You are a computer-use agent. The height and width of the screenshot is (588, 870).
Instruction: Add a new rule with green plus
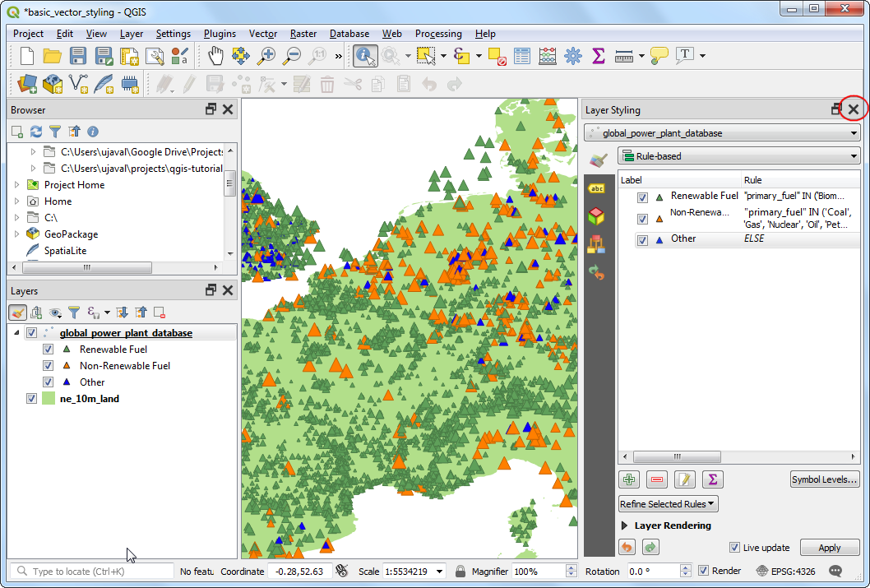coord(630,479)
